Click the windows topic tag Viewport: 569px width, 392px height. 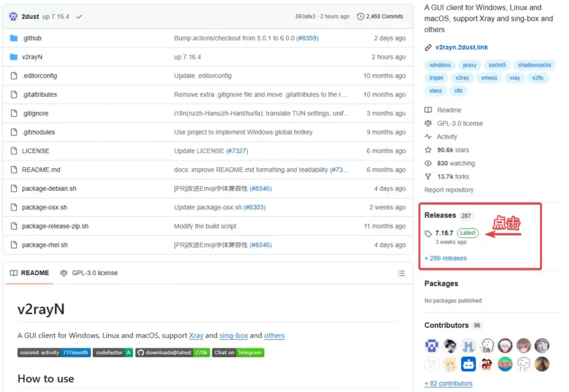coord(440,65)
